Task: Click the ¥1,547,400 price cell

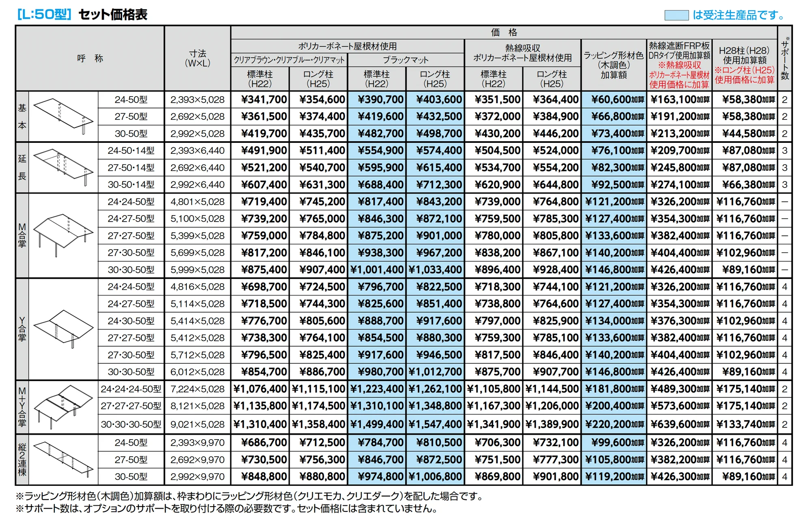Action: tap(435, 424)
